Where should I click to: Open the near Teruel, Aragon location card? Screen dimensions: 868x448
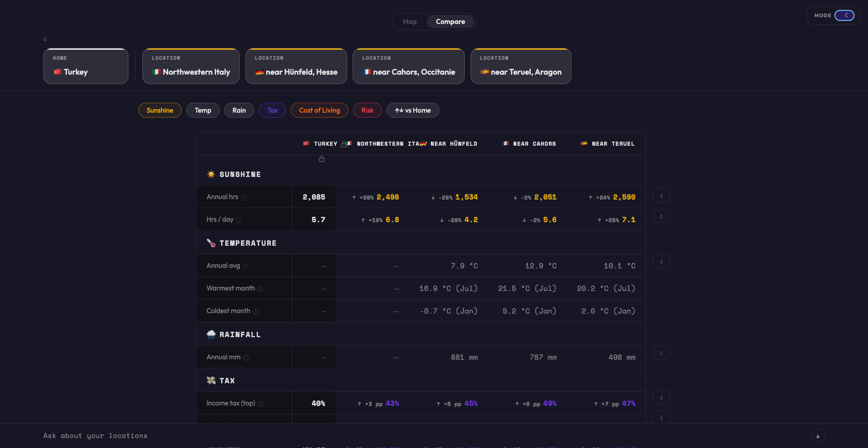(521, 67)
